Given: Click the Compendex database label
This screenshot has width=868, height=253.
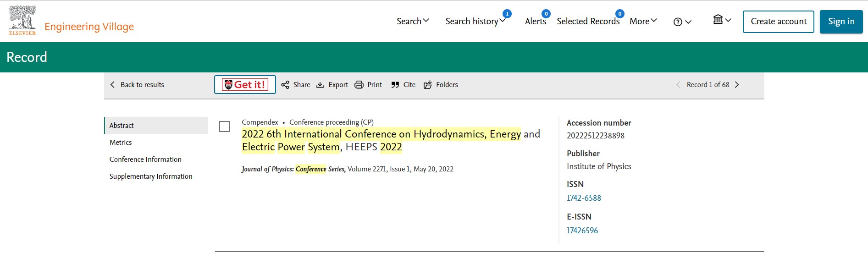Looking at the screenshot, I should [x=260, y=122].
